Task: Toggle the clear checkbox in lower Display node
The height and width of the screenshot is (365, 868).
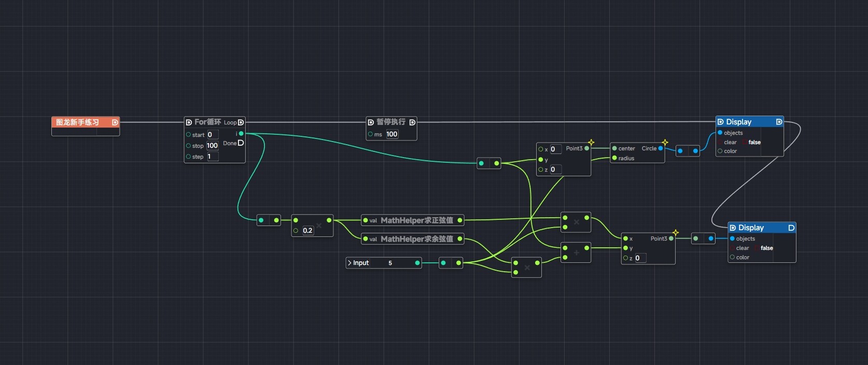Action: coord(757,248)
